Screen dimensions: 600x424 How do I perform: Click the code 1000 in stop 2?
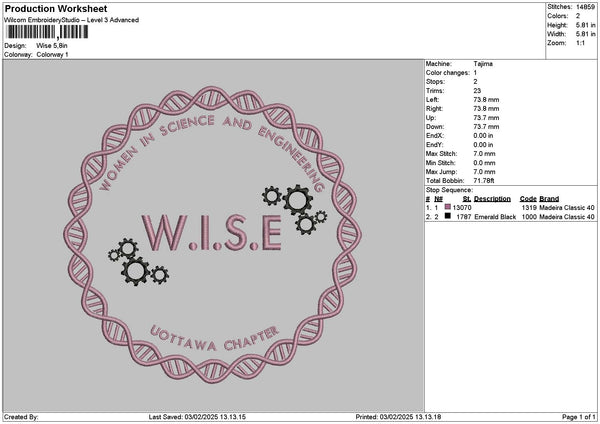[529, 217]
